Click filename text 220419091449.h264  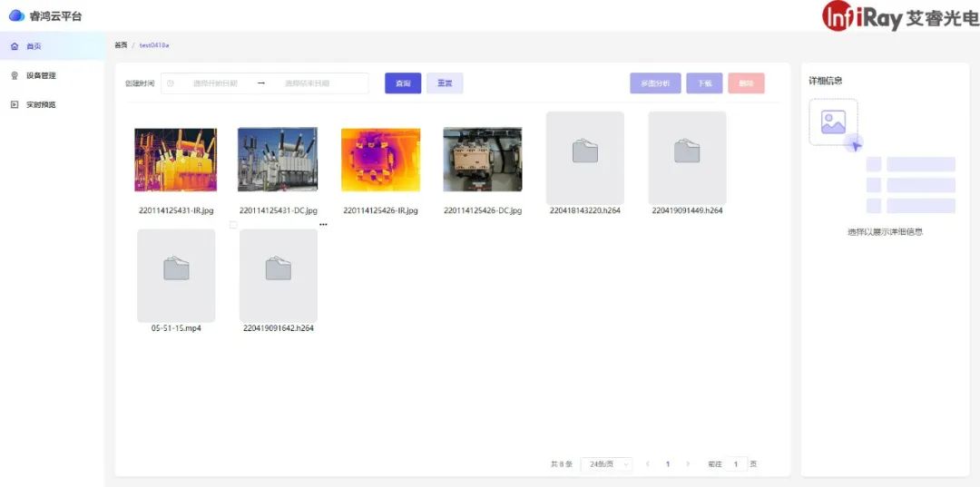point(687,210)
